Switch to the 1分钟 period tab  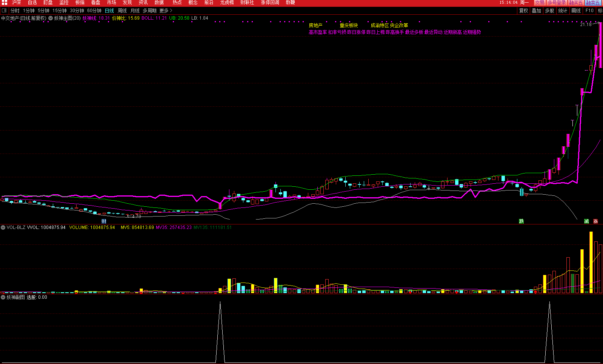pos(29,11)
